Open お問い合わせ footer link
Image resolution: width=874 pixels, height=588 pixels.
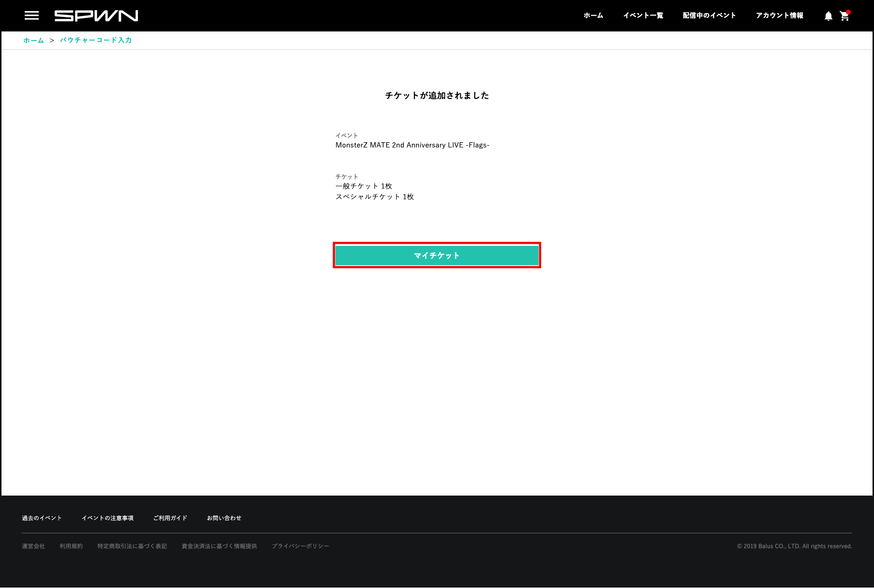224,518
